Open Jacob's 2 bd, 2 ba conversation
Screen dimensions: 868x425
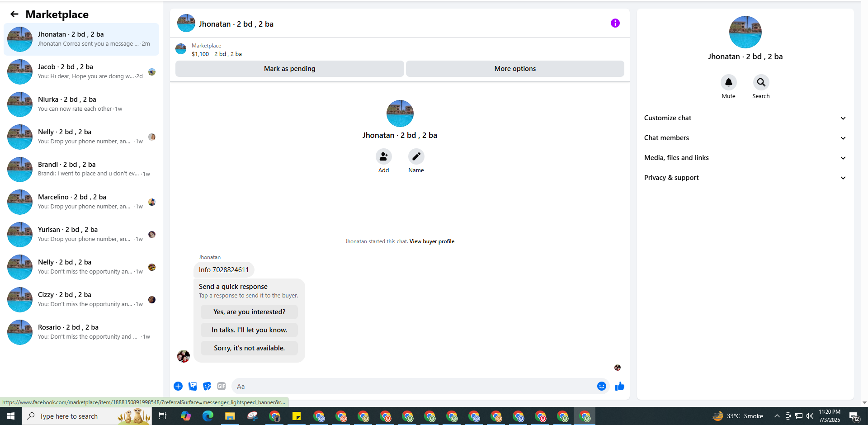81,72
